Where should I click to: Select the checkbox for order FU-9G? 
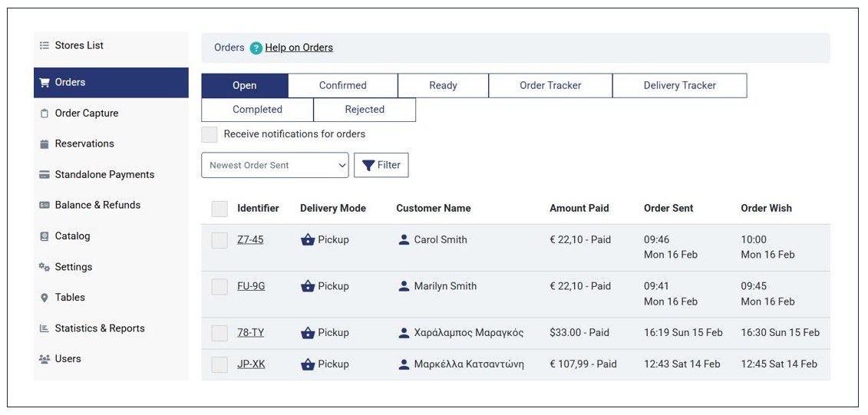pyautogui.click(x=219, y=287)
